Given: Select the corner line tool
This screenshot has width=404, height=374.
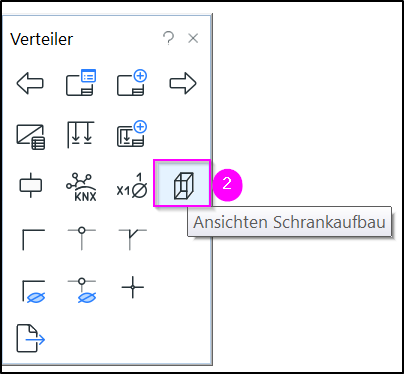Looking at the screenshot, I should click(33, 239).
